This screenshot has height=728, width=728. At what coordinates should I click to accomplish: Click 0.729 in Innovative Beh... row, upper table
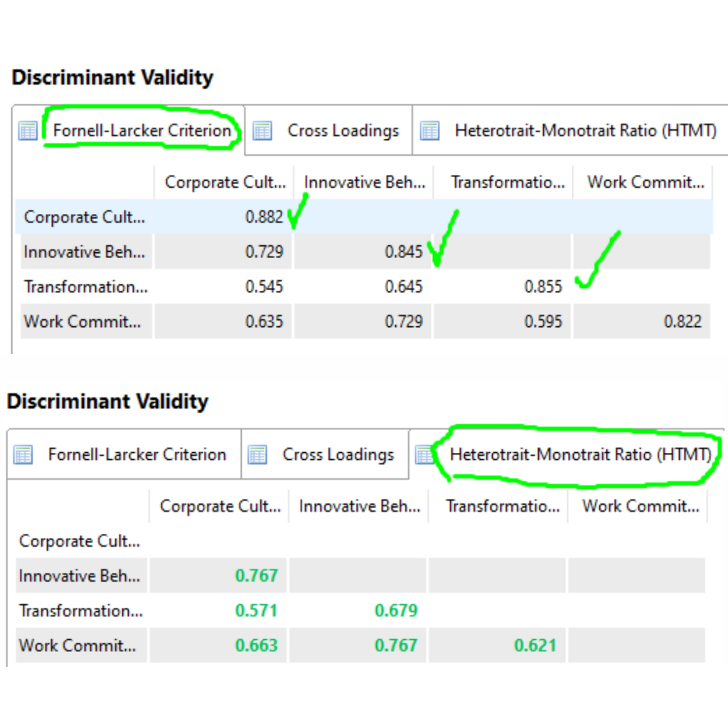(x=264, y=252)
